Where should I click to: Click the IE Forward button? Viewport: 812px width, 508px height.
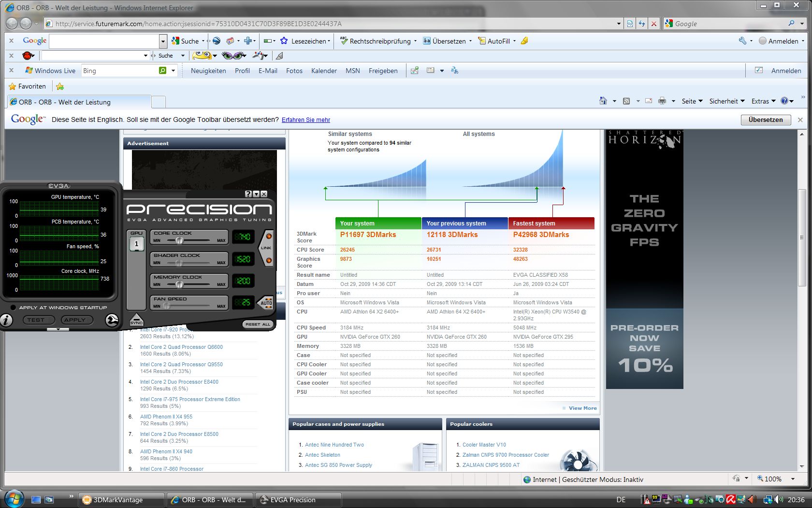(x=26, y=23)
